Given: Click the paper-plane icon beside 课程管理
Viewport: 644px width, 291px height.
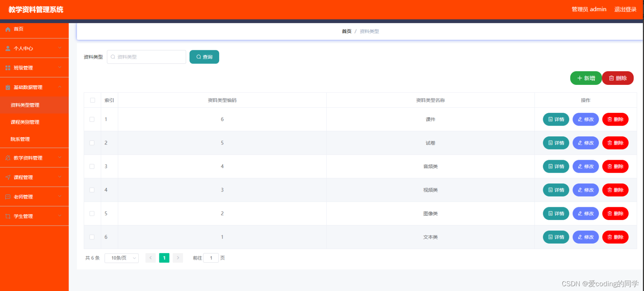Looking at the screenshot, I should pos(8,177).
